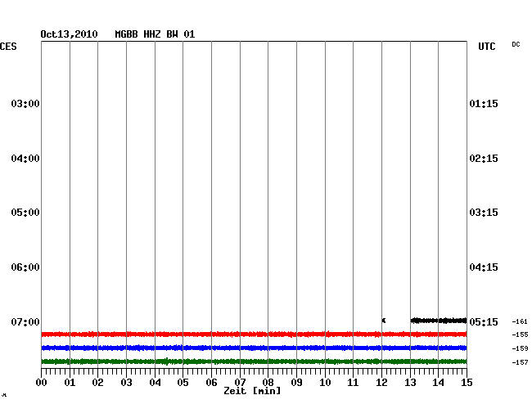
Task: Click the blue seismogram trace
Action: (254, 348)
